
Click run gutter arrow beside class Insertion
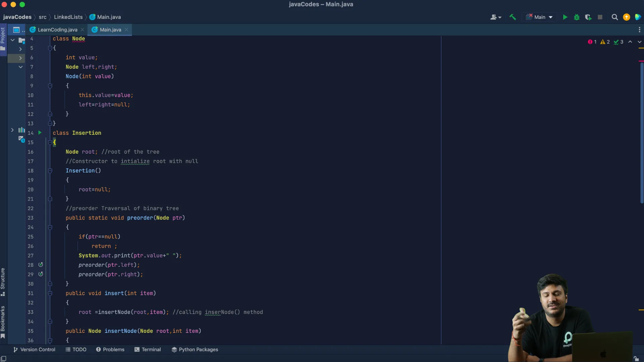tap(40, 133)
